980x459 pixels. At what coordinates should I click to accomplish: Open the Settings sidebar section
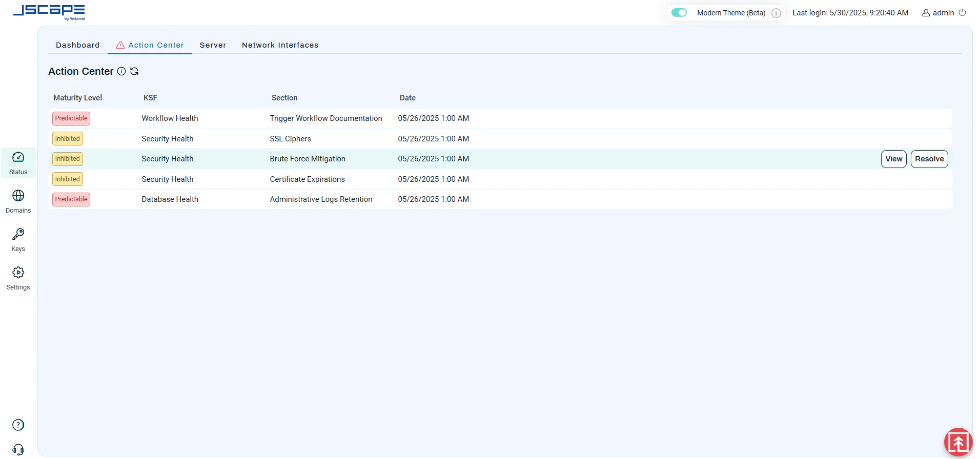click(18, 278)
